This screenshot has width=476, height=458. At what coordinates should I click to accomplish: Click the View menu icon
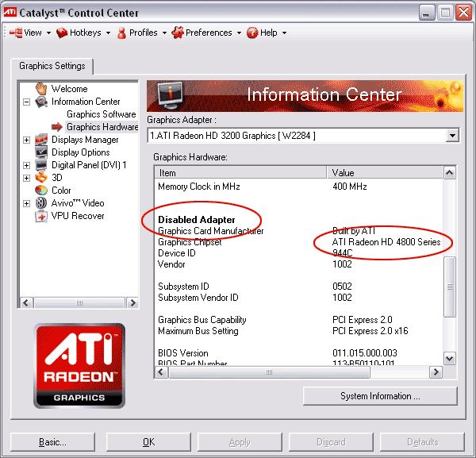[16, 33]
